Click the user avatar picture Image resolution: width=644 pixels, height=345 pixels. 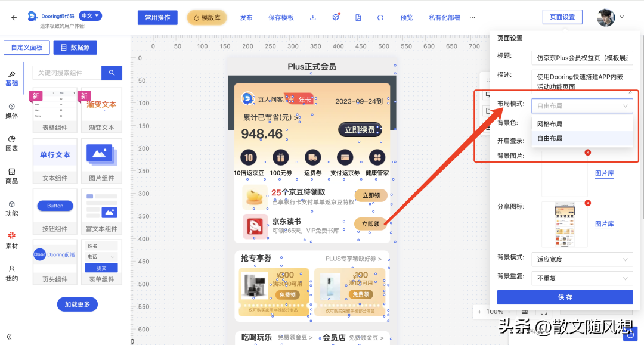(606, 17)
